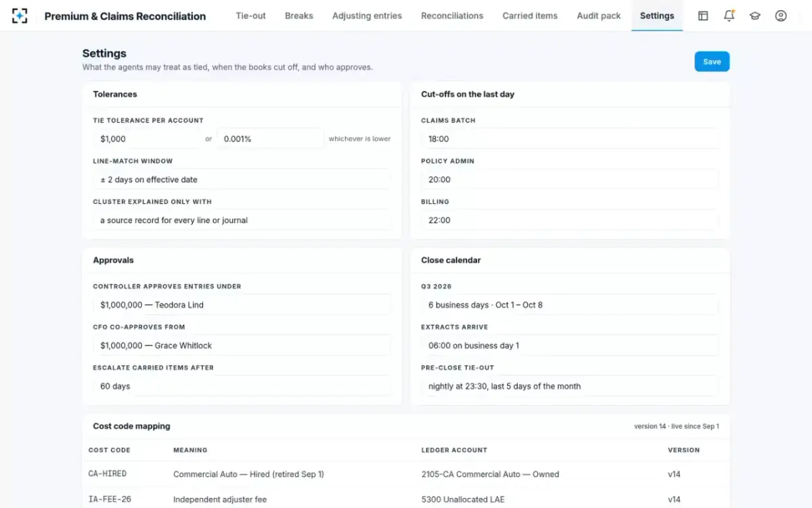Click the v14 version cell for CA-HIRED
Viewport: 812px width, 508px height.
[x=674, y=474]
